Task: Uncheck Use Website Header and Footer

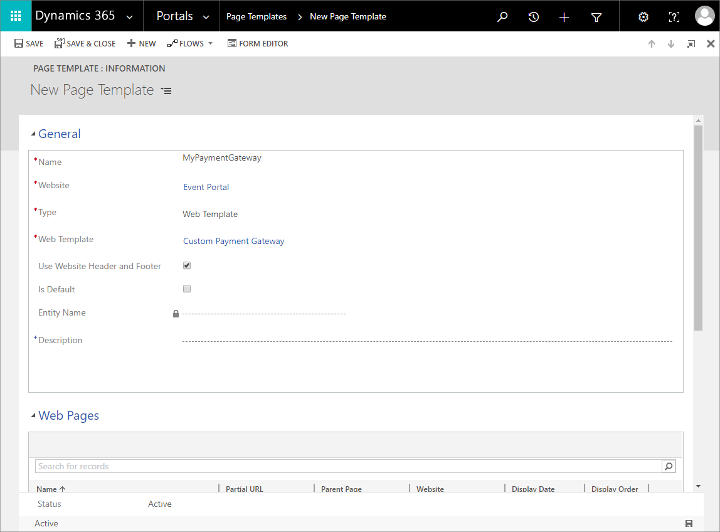Action: (187, 265)
